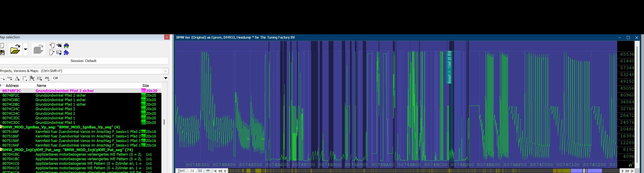644x173 pixels.
Task: Click the map list vertical scrollbar thumb
Action: [x=164, y=122]
